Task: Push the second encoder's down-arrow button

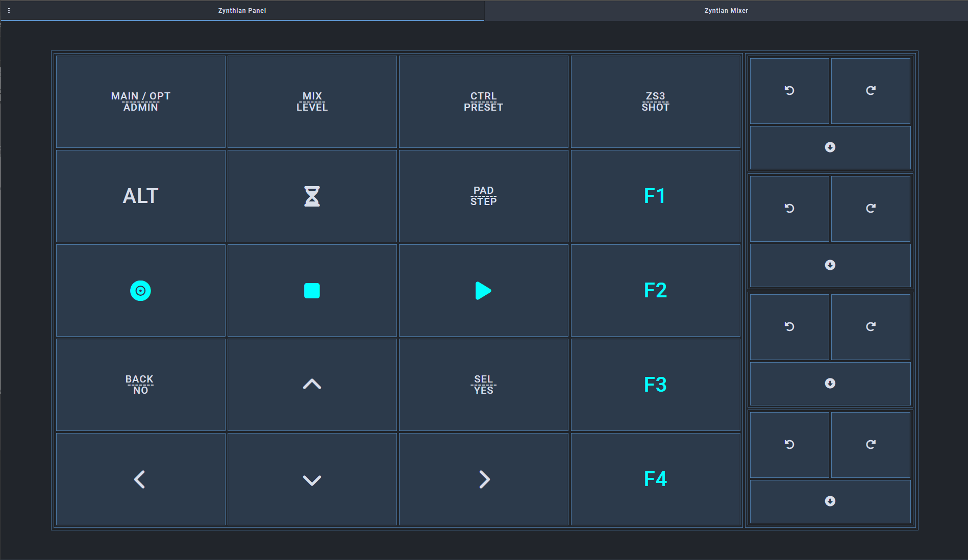Action: pyautogui.click(x=830, y=265)
